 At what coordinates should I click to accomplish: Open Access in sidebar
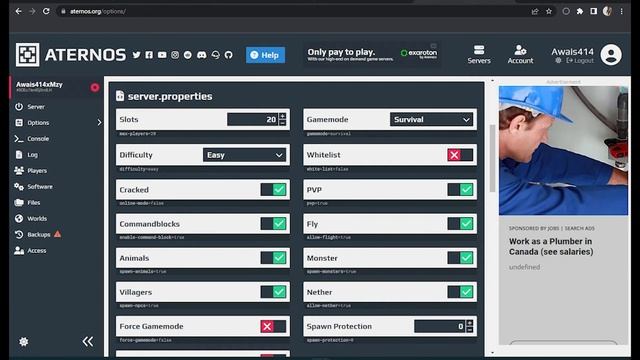31,251
